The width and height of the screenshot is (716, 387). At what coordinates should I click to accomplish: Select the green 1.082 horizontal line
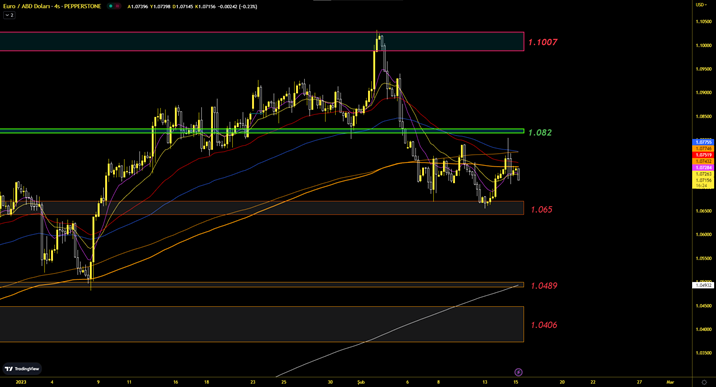tap(262, 131)
